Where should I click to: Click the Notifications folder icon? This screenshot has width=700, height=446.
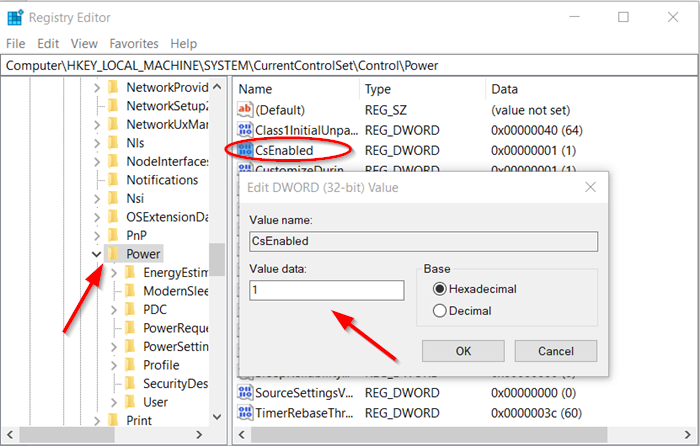coord(114,180)
